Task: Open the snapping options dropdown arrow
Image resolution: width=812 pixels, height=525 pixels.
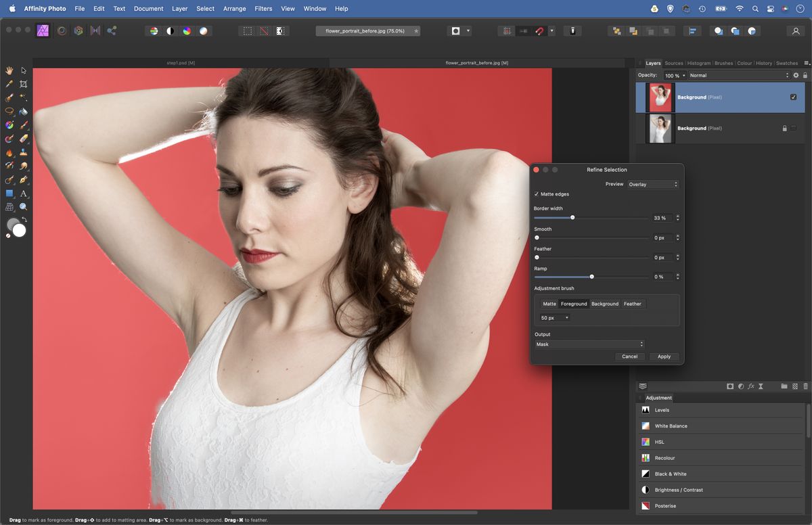Action: [x=552, y=30]
